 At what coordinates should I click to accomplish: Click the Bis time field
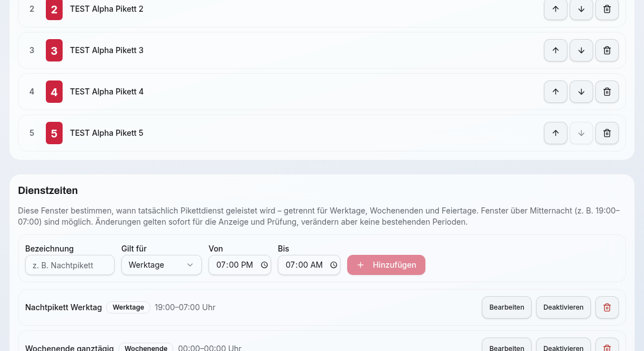309,265
